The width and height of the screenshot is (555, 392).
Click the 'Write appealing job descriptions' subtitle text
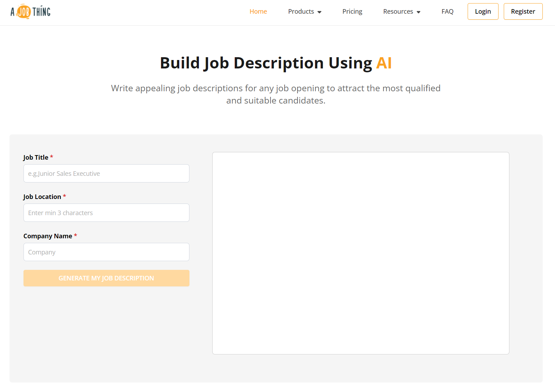point(276,94)
